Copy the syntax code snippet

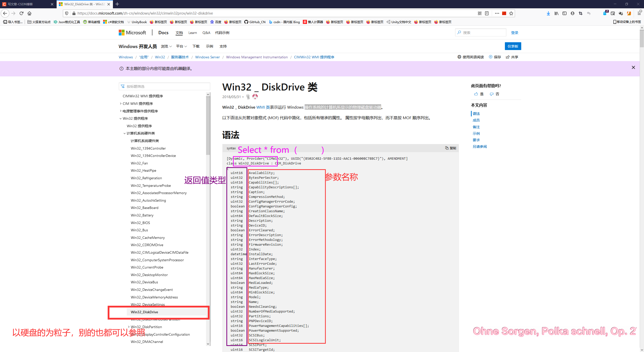(450, 148)
